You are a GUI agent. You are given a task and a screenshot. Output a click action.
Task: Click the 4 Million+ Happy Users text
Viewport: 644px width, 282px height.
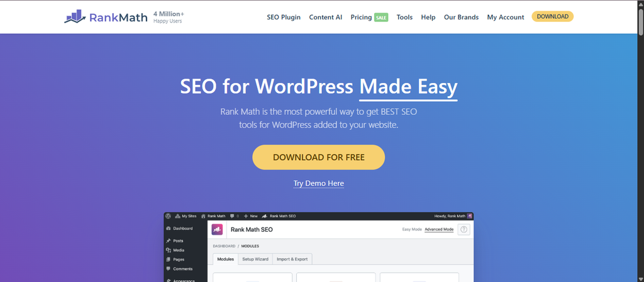tap(169, 17)
